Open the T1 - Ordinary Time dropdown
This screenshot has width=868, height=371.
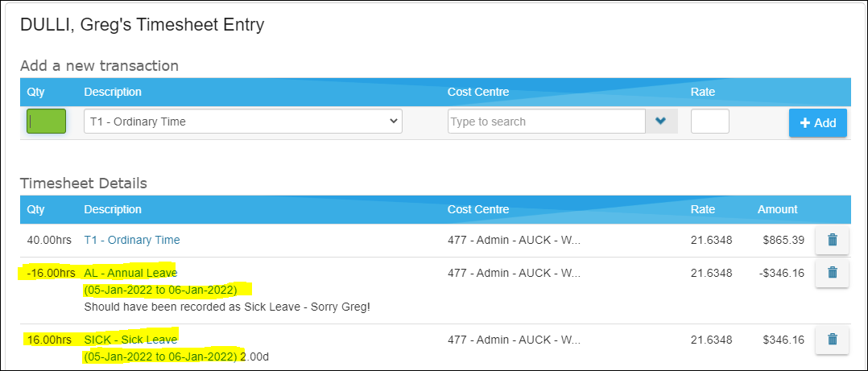[243, 121]
